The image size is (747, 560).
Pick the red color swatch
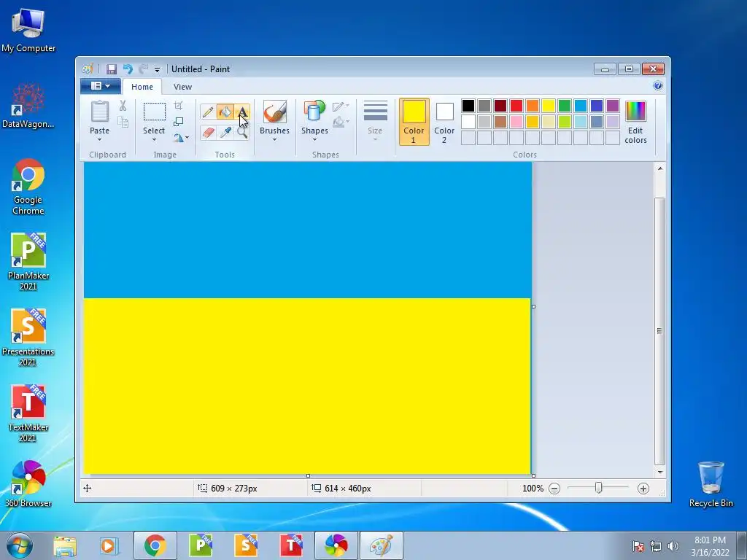(516, 105)
